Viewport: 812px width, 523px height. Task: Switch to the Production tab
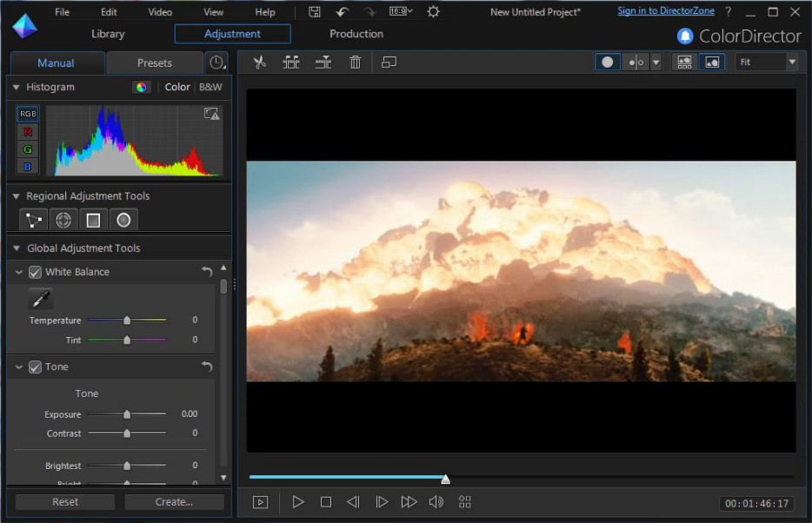pos(356,34)
